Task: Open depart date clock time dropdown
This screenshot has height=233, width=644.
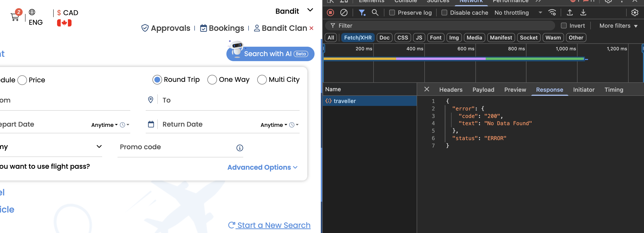Action: [x=125, y=125]
